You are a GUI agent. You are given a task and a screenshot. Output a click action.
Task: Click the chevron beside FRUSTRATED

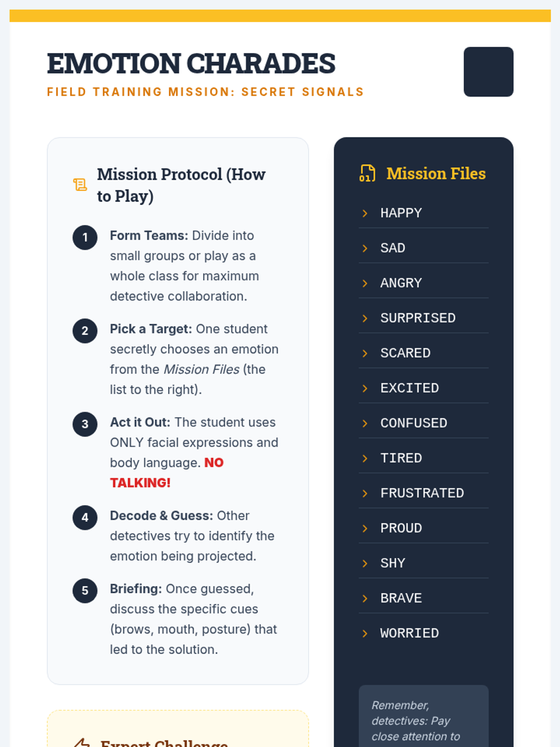pos(365,493)
